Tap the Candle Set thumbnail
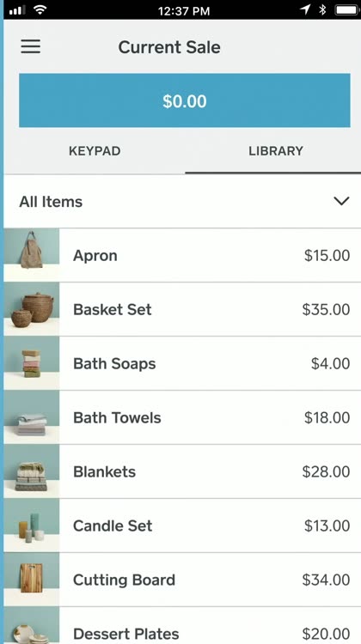Screen dimensions: 361x644 (32, 526)
